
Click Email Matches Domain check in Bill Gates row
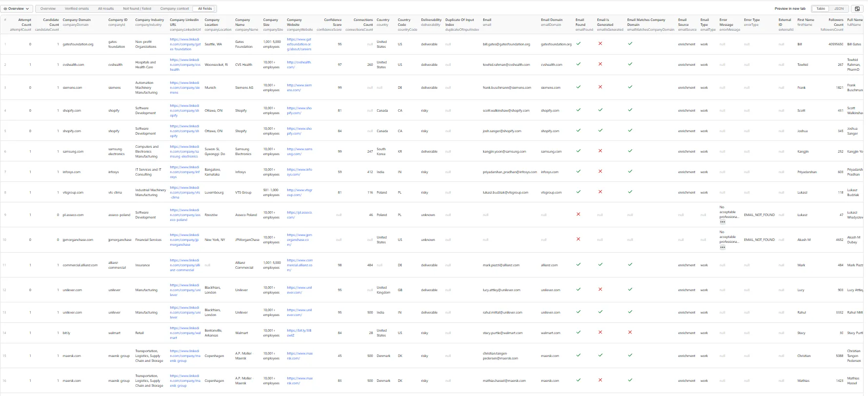[630, 43]
